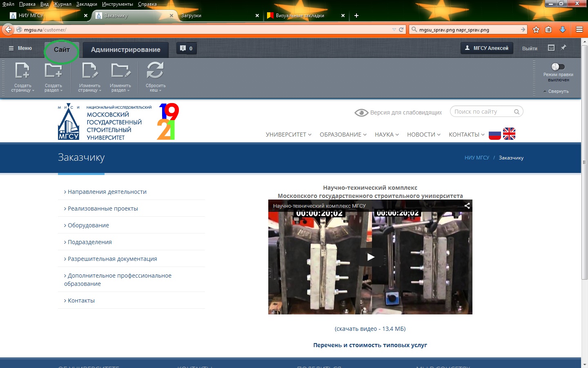Close the НИУ МГСУ tab
The width and height of the screenshot is (588, 368).
(x=86, y=16)
